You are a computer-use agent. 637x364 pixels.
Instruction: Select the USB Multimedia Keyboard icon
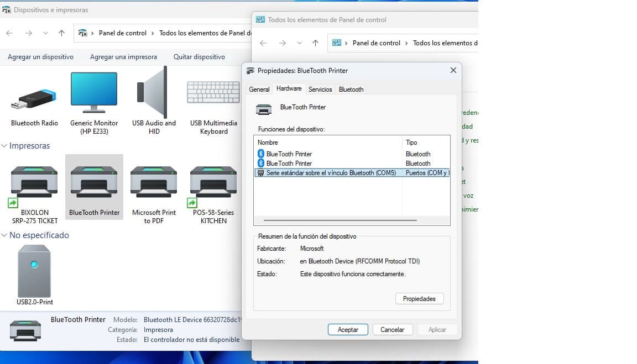pyautogui.click(x=213, y=92)
